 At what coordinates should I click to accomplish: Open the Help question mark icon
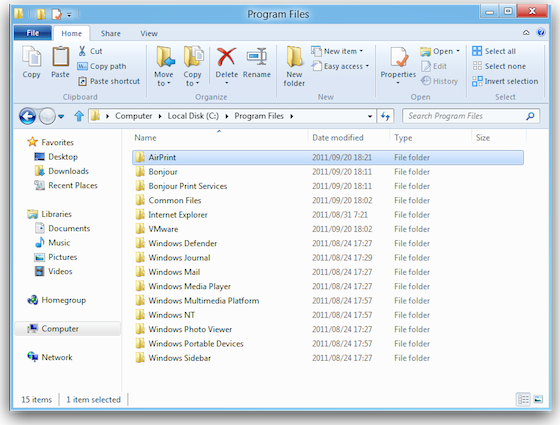[541, 32]
